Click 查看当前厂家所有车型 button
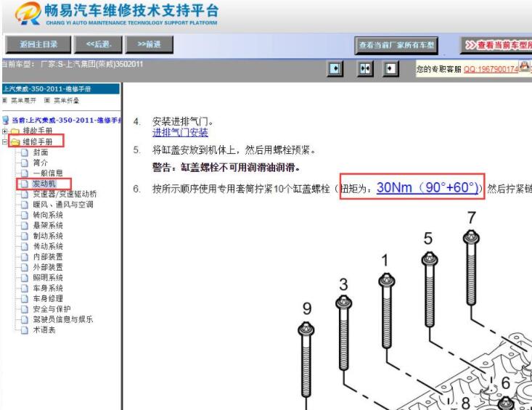Viewport: 532px width, 410px height. [396, 46]
